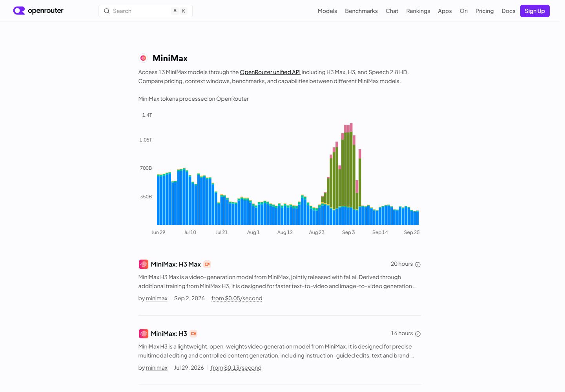Click the MiniMax: H3 Max model icon
Image resolution: width=565 pixels, height=392 pixels.
(144, 264)
